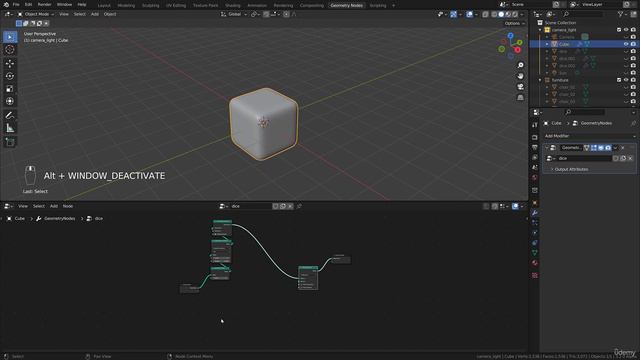Select the Scale tool

pyautogui.click(x=10, y=89)
